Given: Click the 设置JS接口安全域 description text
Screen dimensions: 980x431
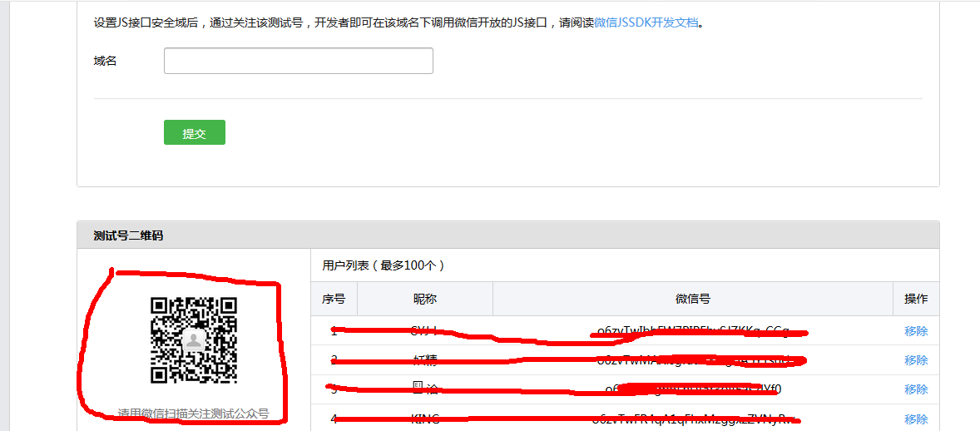Looking at the screenshot, I should coord(398,23).
